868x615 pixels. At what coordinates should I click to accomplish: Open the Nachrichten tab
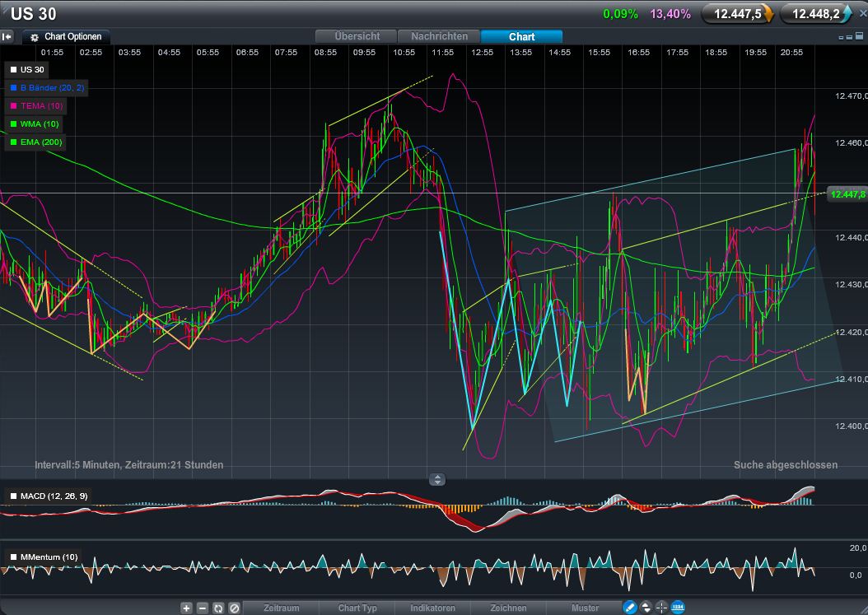pos(439,36)
